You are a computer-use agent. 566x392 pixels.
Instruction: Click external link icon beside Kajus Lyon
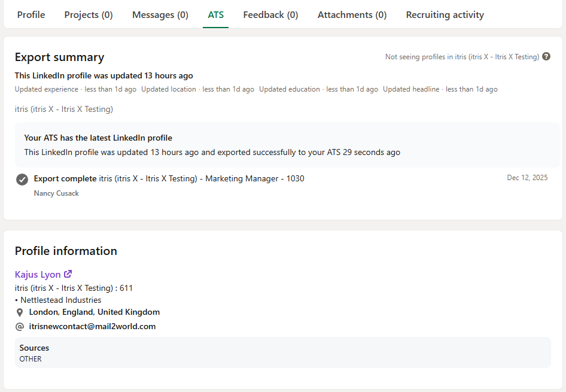click(68, 274)
